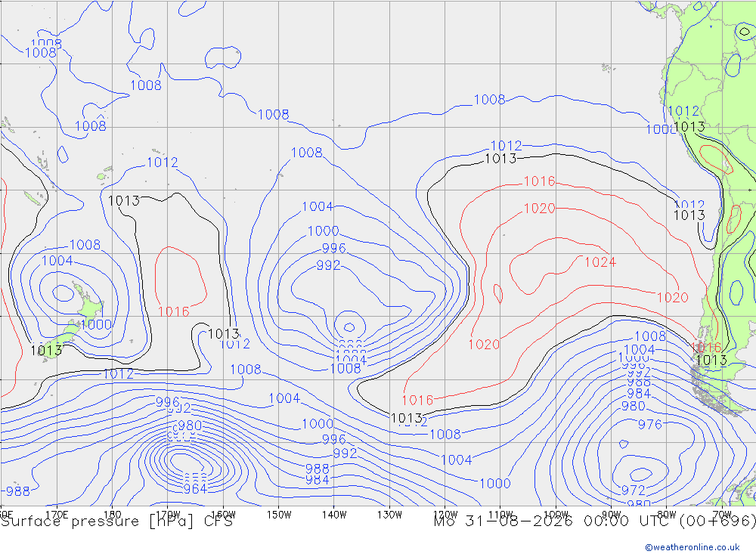Click the 1012 label beside Fiji islands
The width and height of the screenshot is (756, 554).
click(163, 162)
